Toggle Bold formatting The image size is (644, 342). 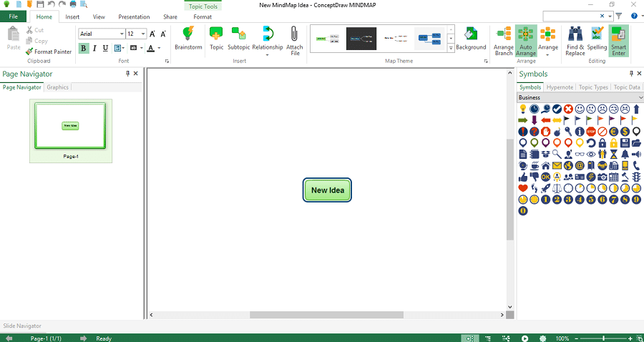[x=84, y=48]
